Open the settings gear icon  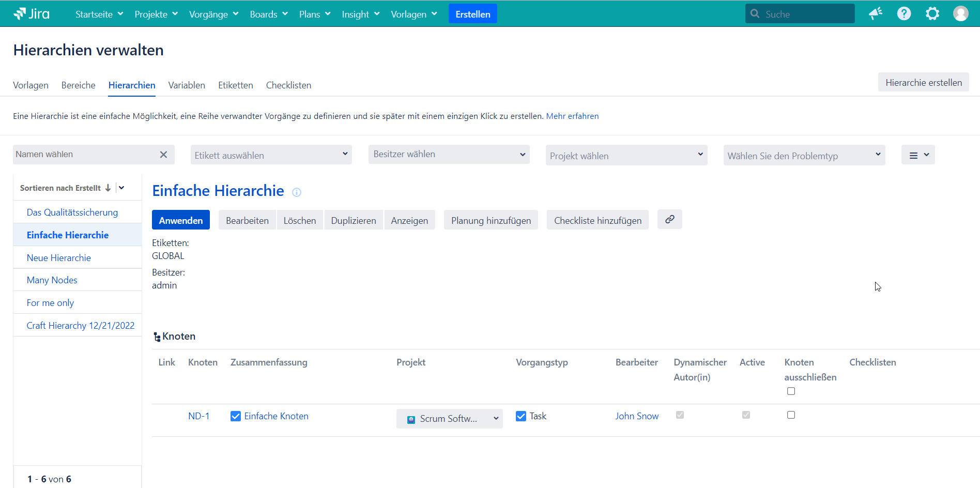coord(932,14)
